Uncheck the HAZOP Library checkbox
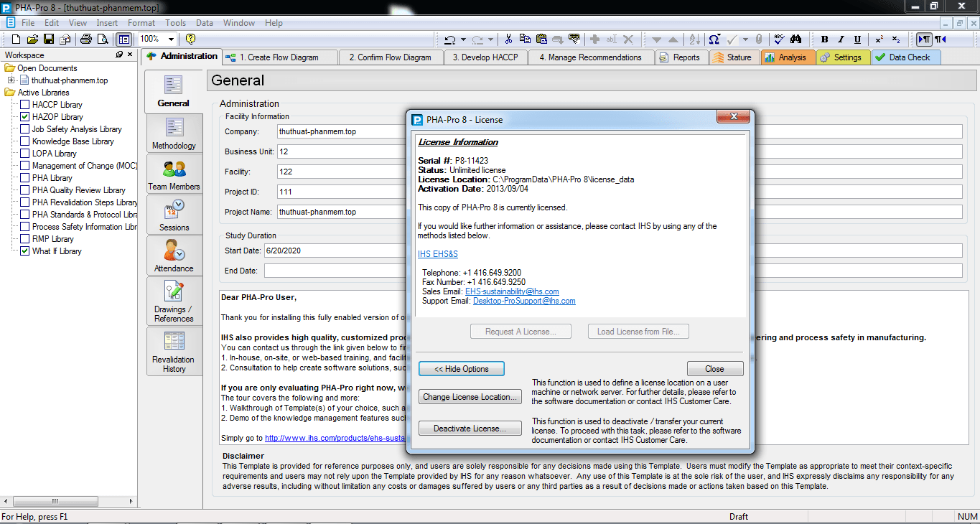The height and width of the screenshot is (524, 980). pos(25,117)
